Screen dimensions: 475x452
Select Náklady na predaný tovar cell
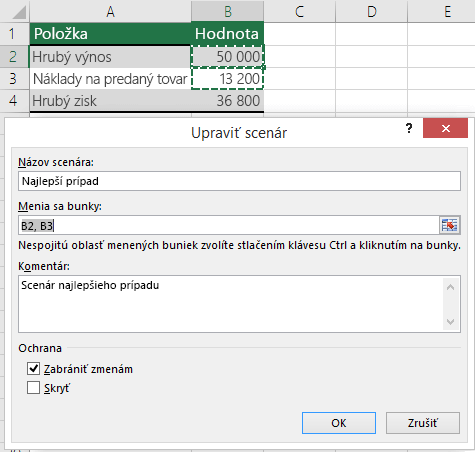(x=110, y=79)
